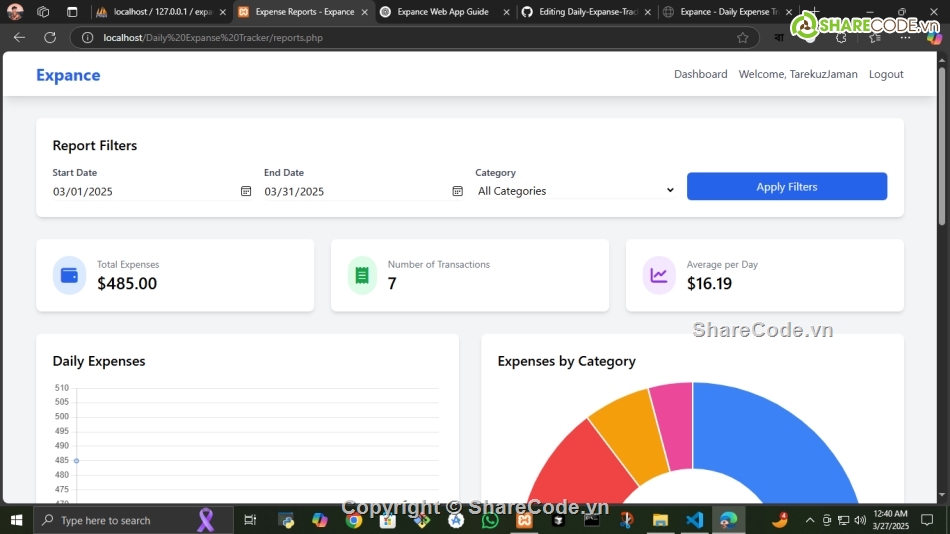Click the Total Expenses wallet icon
Viewport: 950px width, 534px height.
69,275
